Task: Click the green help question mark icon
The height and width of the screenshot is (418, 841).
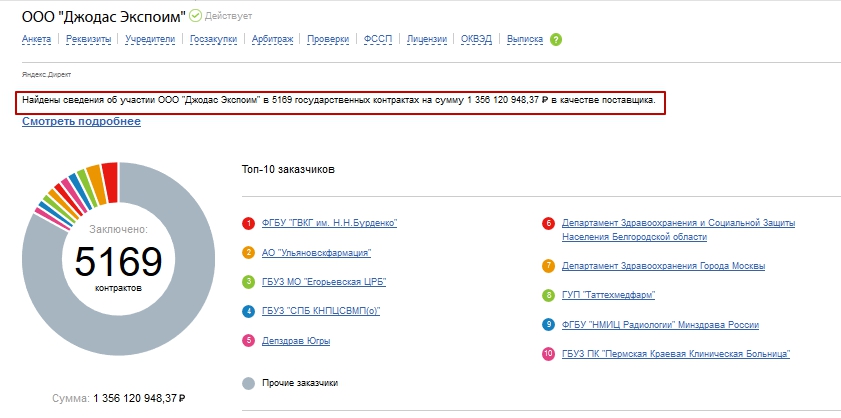Action: [x=556, y=39]
